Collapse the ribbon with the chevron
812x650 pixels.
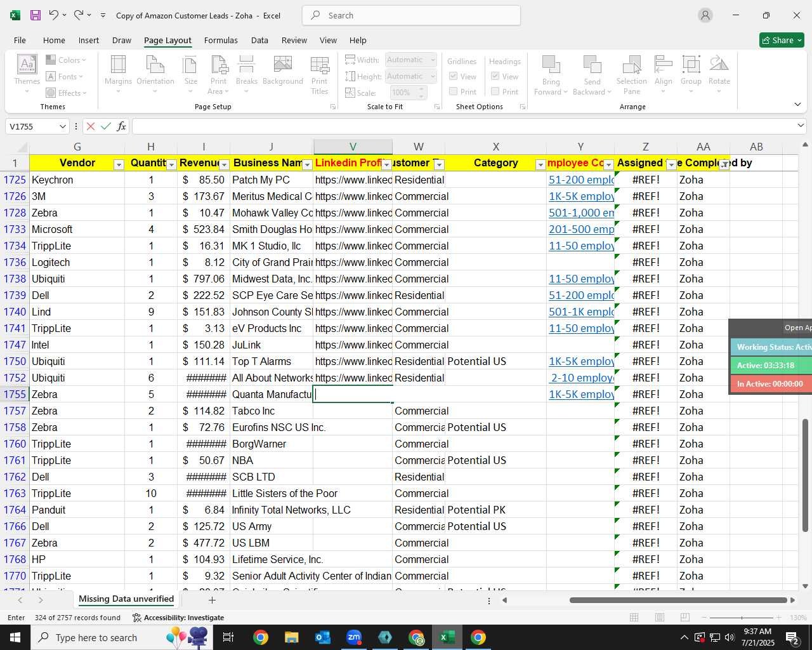797,104
